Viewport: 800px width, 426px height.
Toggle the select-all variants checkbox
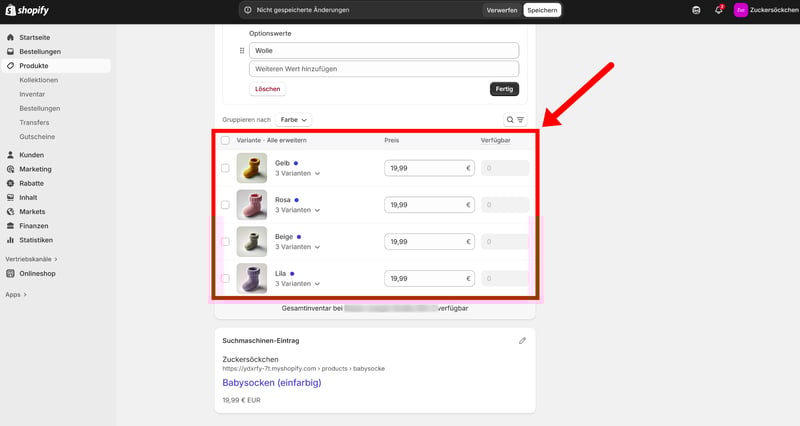click(x=225, y=141)
